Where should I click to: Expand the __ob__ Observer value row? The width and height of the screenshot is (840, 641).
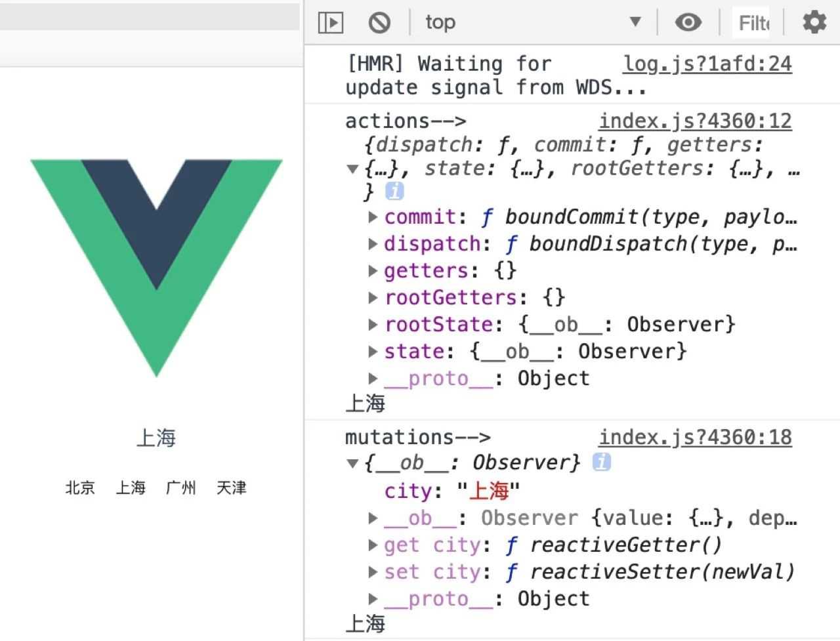pyautogui.click(x=373, y=518)
